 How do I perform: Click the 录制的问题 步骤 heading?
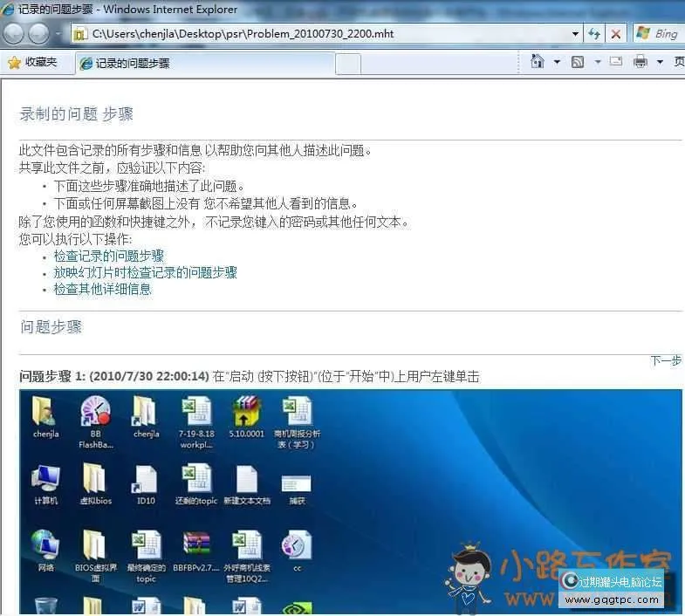pos(77,114)
